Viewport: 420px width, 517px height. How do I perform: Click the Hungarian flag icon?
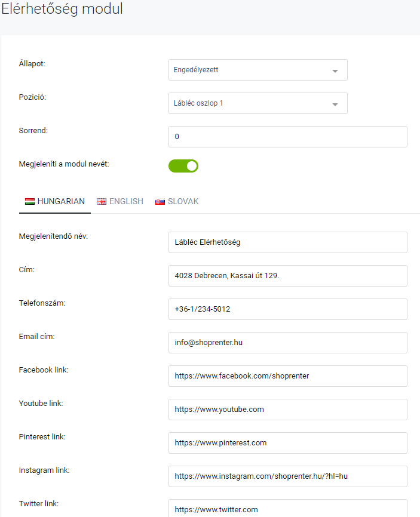coord(29,202)
